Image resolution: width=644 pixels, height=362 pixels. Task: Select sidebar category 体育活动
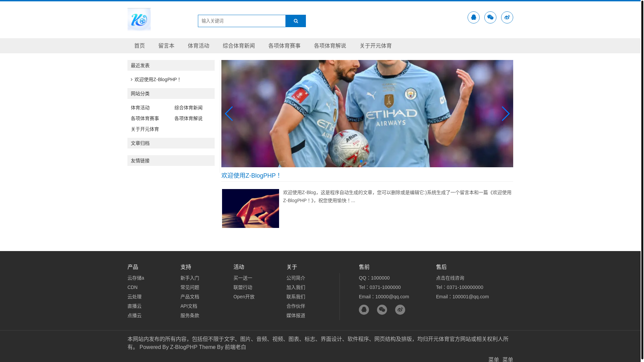(140, 108)
